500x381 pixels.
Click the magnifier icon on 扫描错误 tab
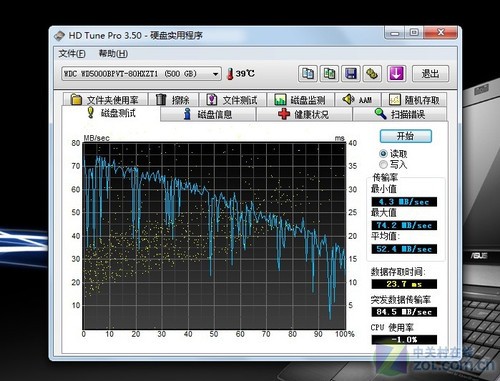click(x=380, y=114)
